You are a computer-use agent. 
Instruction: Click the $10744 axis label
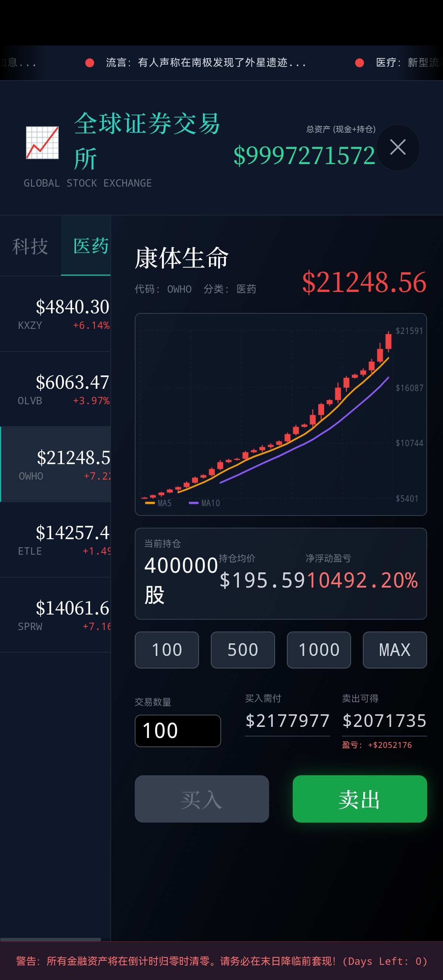(x=409, y=443)
